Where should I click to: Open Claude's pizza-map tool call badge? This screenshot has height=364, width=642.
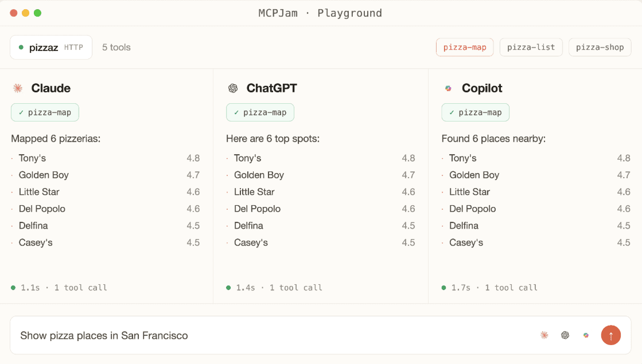(x=45, y=112)
